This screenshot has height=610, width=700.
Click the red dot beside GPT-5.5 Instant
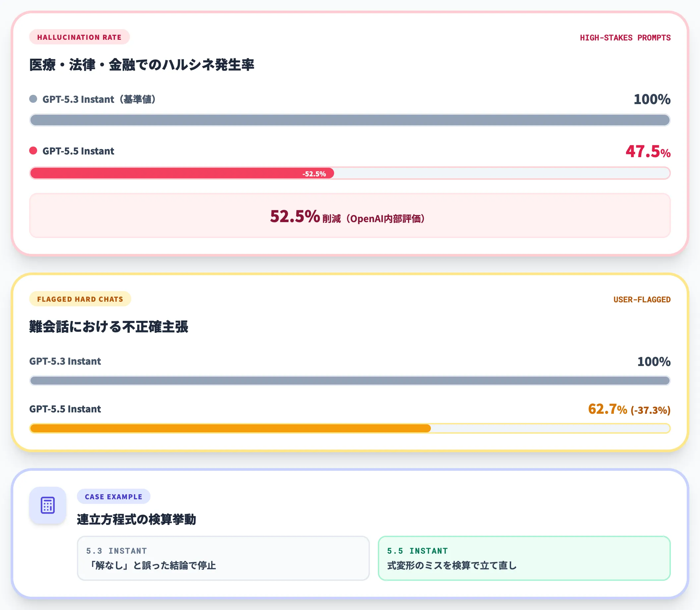(33, 151)
